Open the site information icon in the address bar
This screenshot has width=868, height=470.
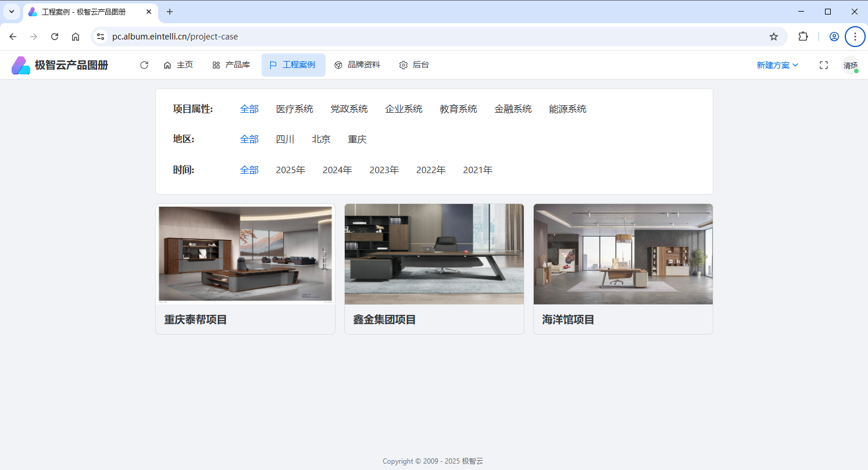point(101,37)
